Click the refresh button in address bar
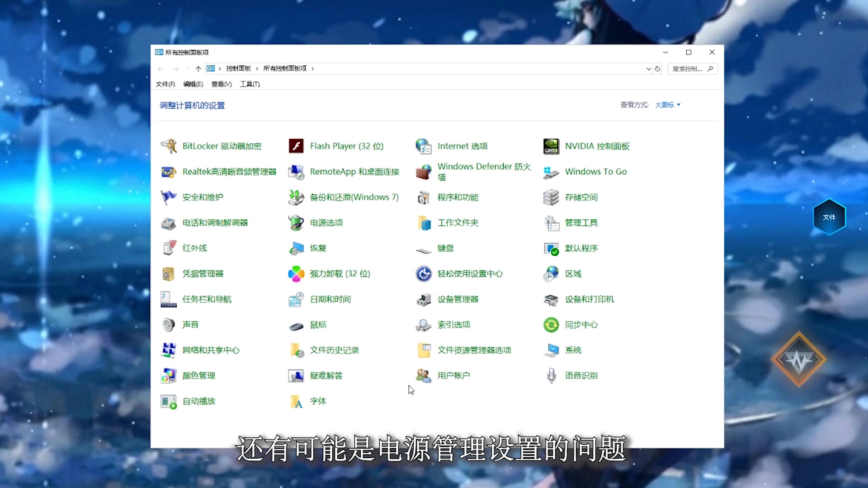868x488 pixels. point(658,69)
